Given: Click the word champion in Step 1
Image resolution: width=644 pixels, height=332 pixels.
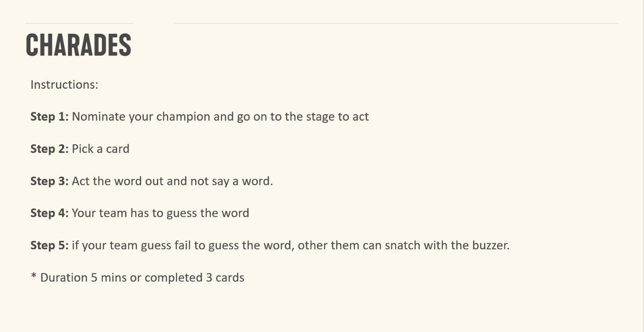Looking at the screenshot, I should (x=183, y=117).
